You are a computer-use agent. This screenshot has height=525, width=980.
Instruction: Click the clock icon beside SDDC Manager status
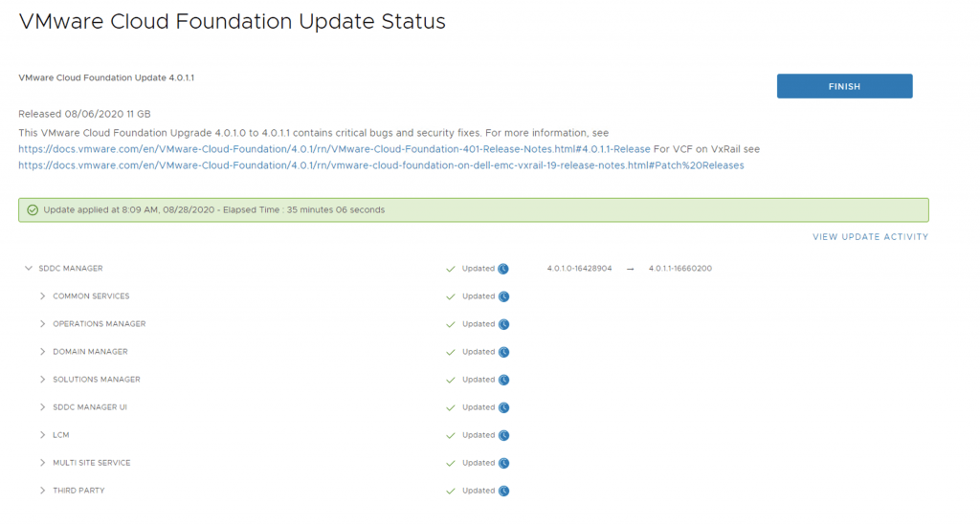tap(503, 269)
